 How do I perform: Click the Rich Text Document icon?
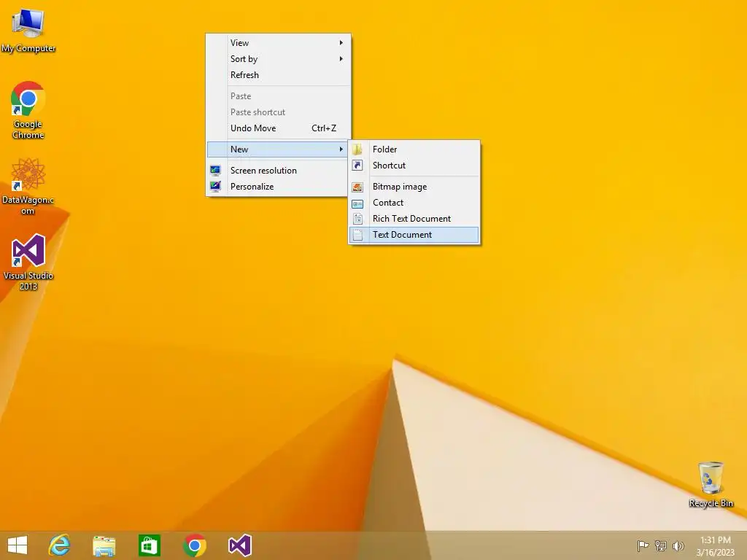coord(357,219)
